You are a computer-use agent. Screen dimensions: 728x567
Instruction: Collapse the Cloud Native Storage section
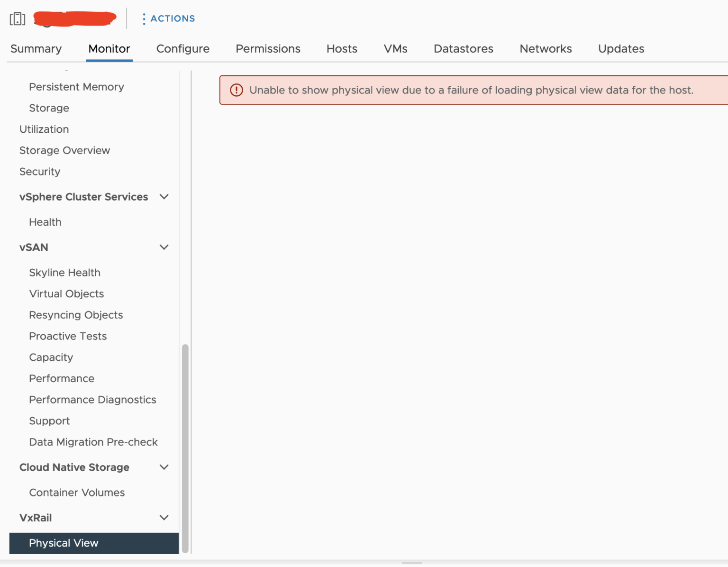[164, 467]
